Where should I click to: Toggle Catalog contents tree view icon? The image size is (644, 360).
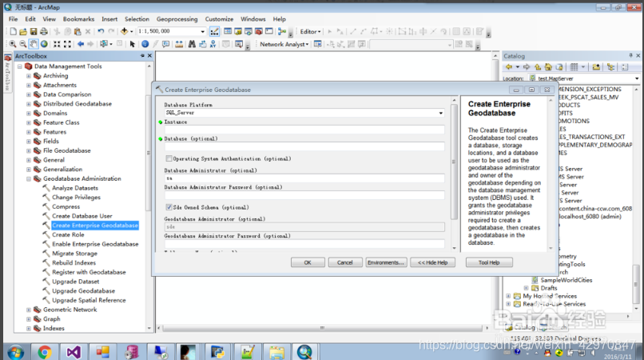610,67
